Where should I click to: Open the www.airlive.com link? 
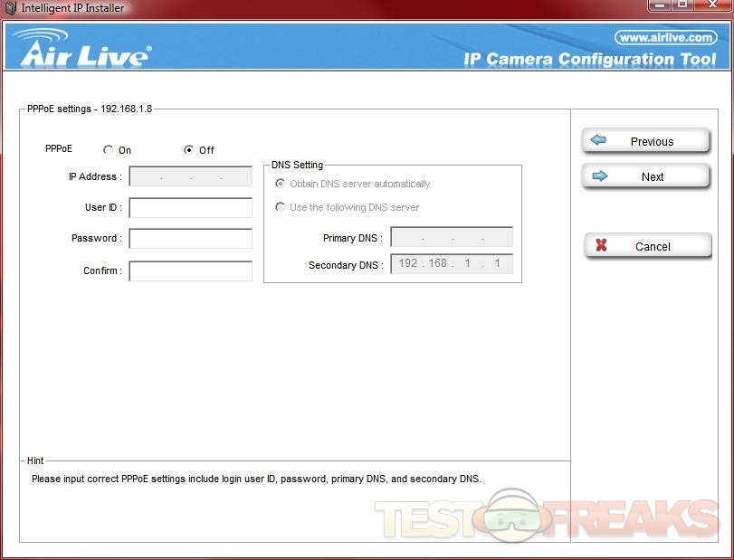pyautogui.click(x=665, y=37)
